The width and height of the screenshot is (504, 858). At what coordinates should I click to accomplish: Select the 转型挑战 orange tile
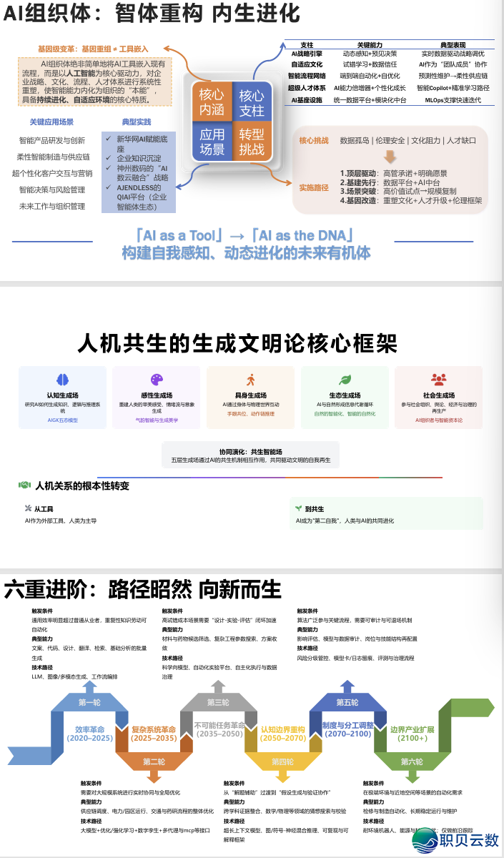click(x=252, y=141)
